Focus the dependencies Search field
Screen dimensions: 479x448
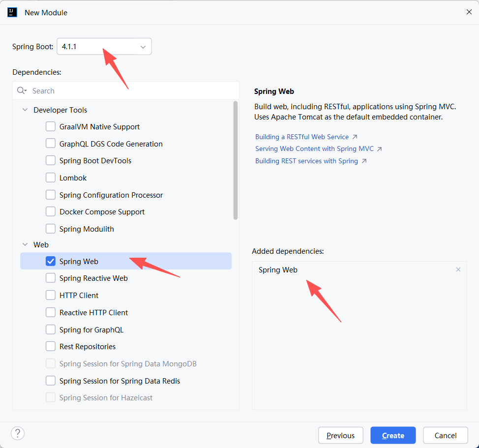pyautogui.click(x=126, y=90)
